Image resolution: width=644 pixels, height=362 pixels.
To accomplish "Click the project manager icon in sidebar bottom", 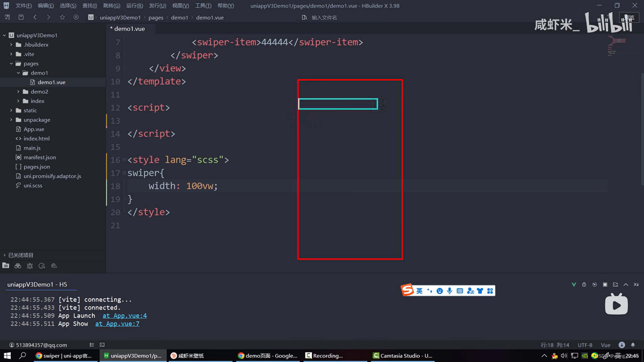I will [x=6, y=266].
